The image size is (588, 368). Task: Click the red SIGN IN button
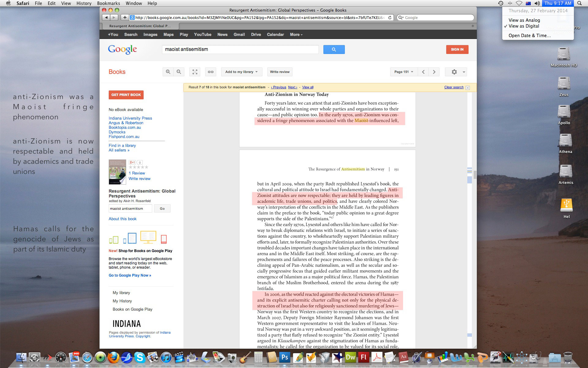(x=457, y=49)
